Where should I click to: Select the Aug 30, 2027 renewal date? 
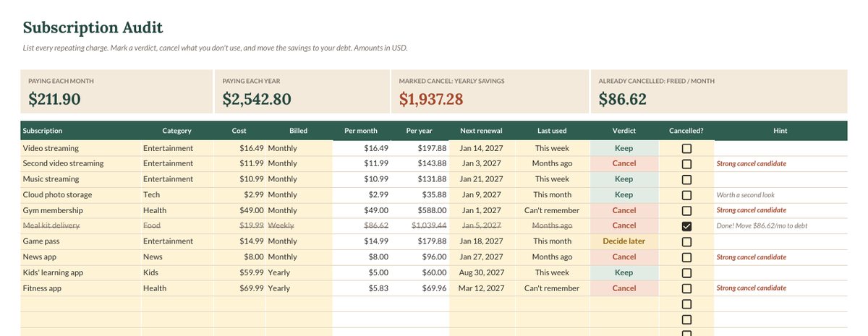click(x=481, y=273)
